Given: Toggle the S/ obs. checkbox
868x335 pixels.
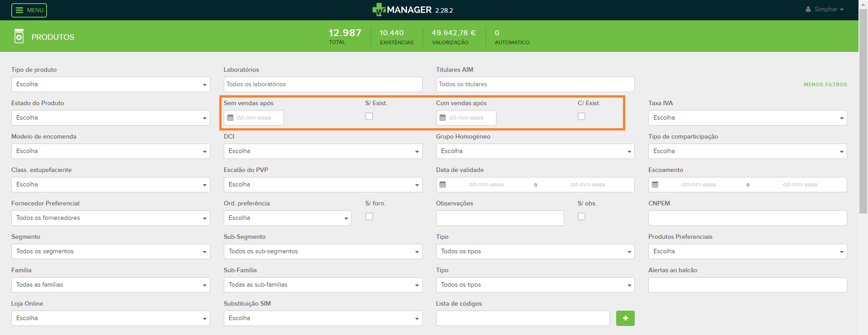Looking at the screenshot, I should click(x=582, y=217).
